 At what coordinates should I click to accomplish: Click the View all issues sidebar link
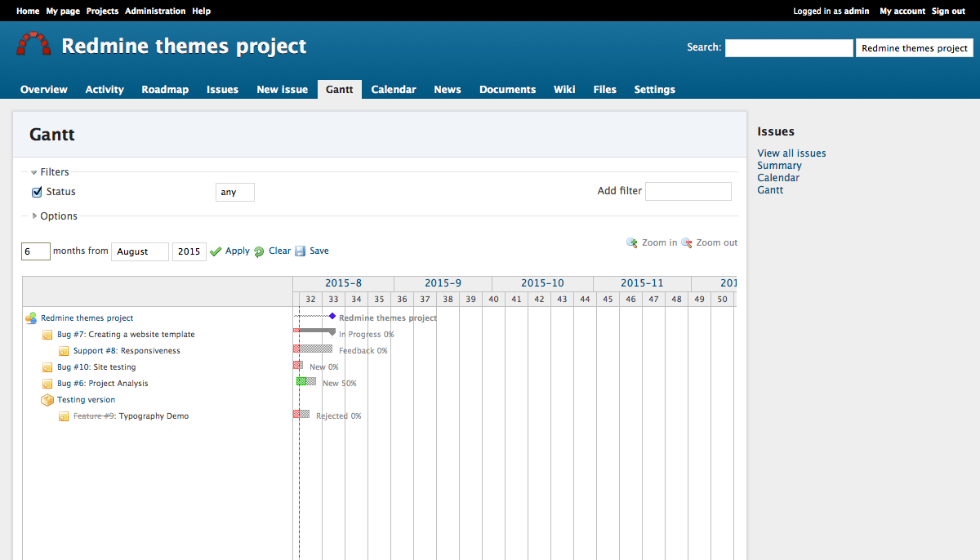[791, 153]
